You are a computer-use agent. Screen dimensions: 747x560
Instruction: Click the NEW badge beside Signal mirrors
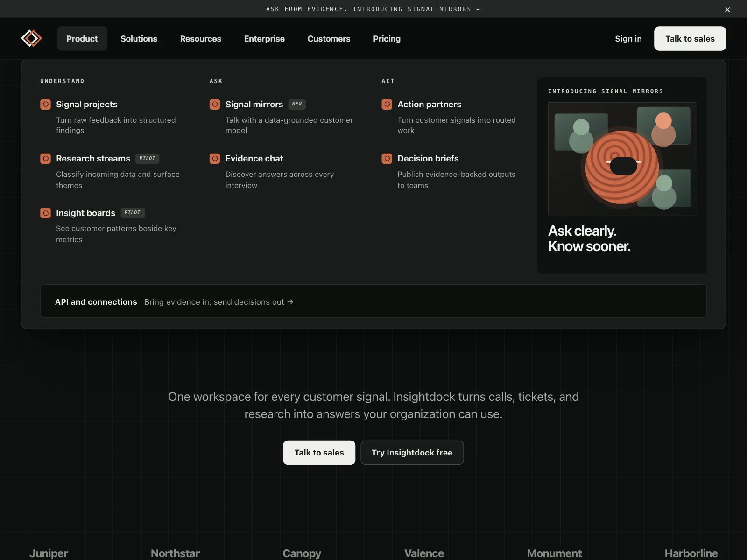pos(297,104)
